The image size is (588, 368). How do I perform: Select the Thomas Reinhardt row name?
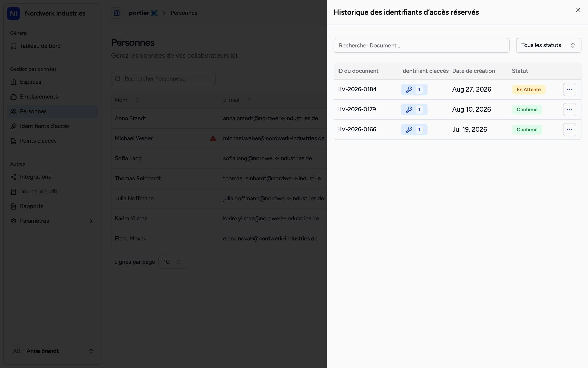pos(138,178)
